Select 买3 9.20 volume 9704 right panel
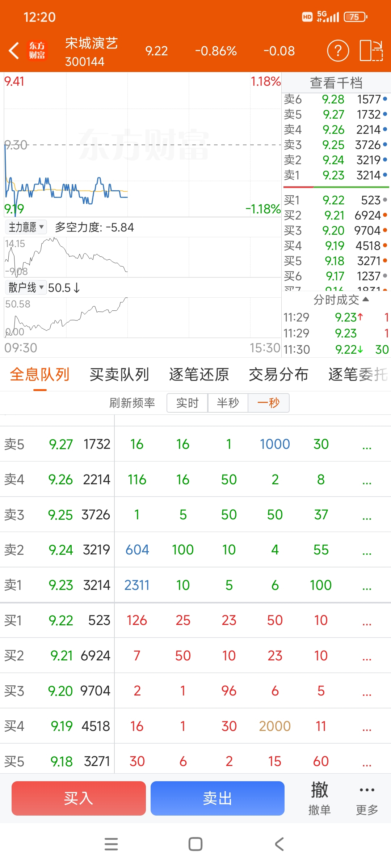Screen dimensions: 391x868 tap(336, 230)
